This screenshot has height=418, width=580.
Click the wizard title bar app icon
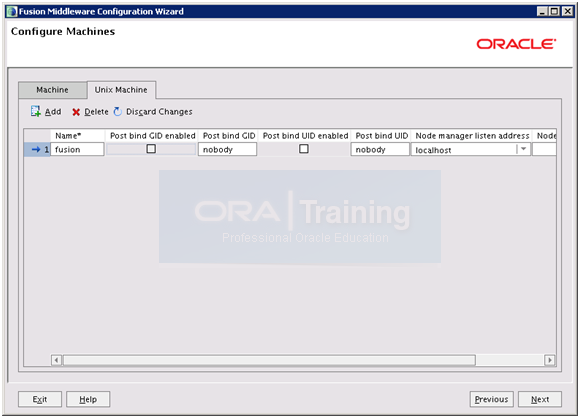pyautogui.click(x=12, y=11)
